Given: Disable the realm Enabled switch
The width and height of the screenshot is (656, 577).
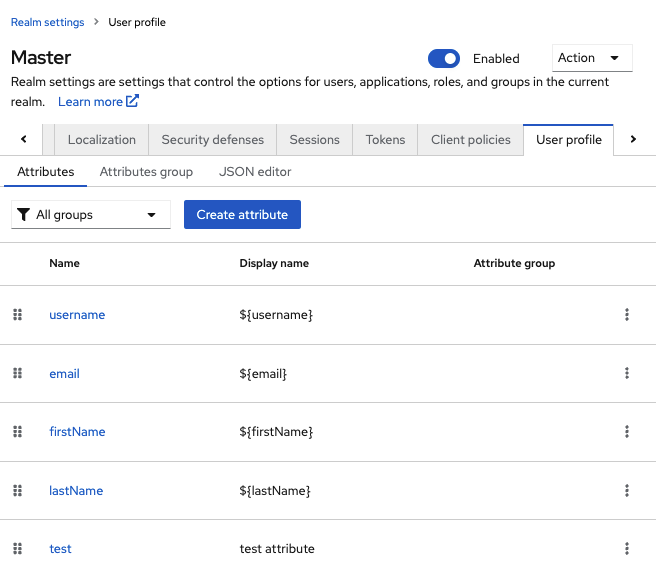Looking at the screenshot, I should [x=444, y=59].
